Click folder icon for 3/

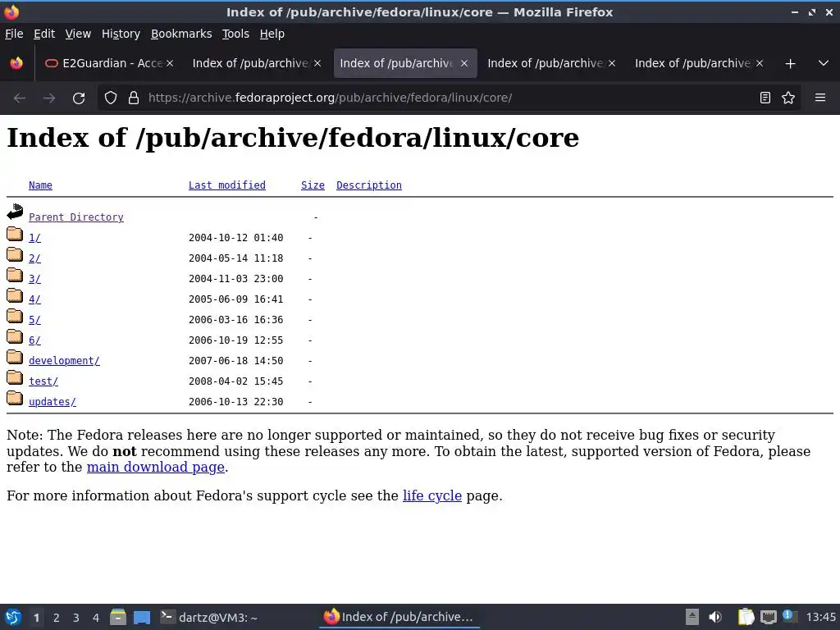(x=15, y=276)
